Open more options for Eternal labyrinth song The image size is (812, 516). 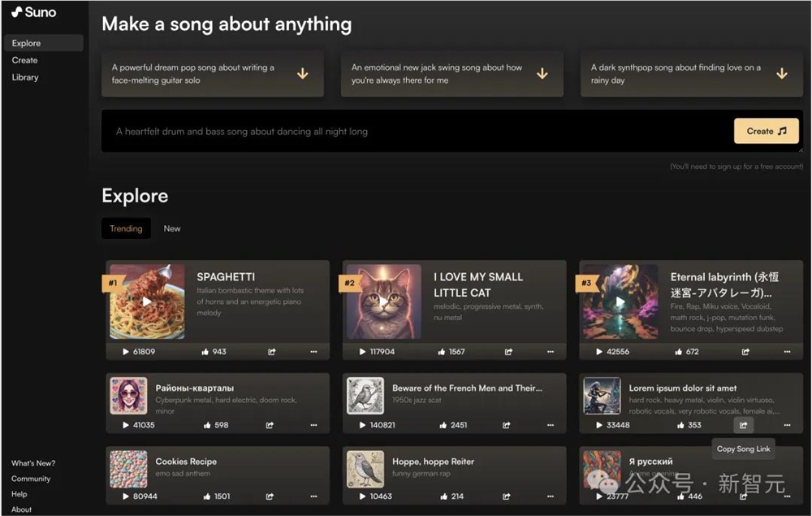786,352
